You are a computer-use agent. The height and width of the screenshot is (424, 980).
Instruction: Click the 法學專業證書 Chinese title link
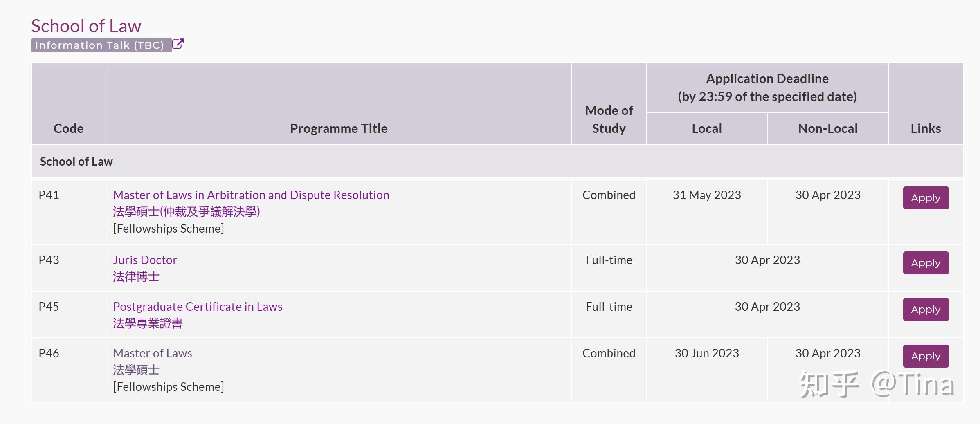(x=148, y=323)
